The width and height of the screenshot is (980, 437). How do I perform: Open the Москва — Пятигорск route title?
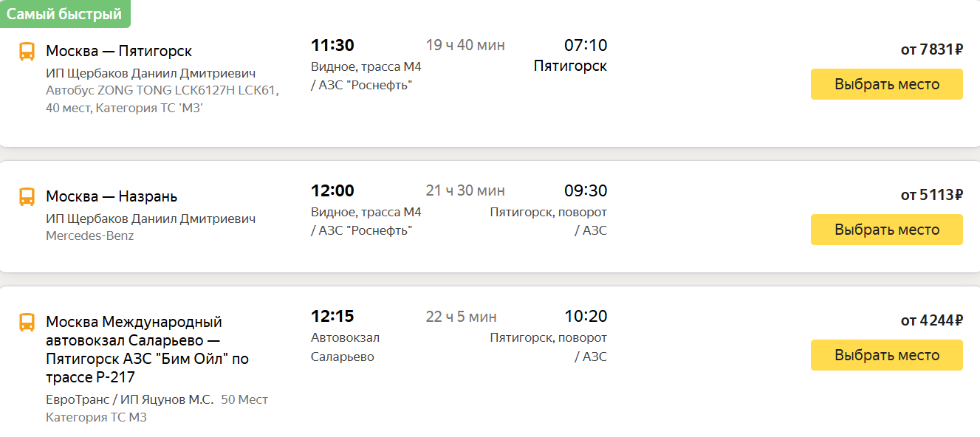point(119,51)
